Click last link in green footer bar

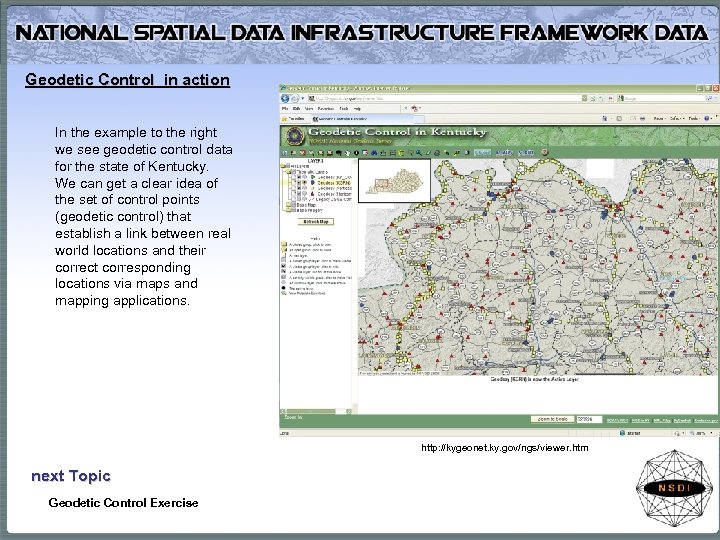coord(706,420)
